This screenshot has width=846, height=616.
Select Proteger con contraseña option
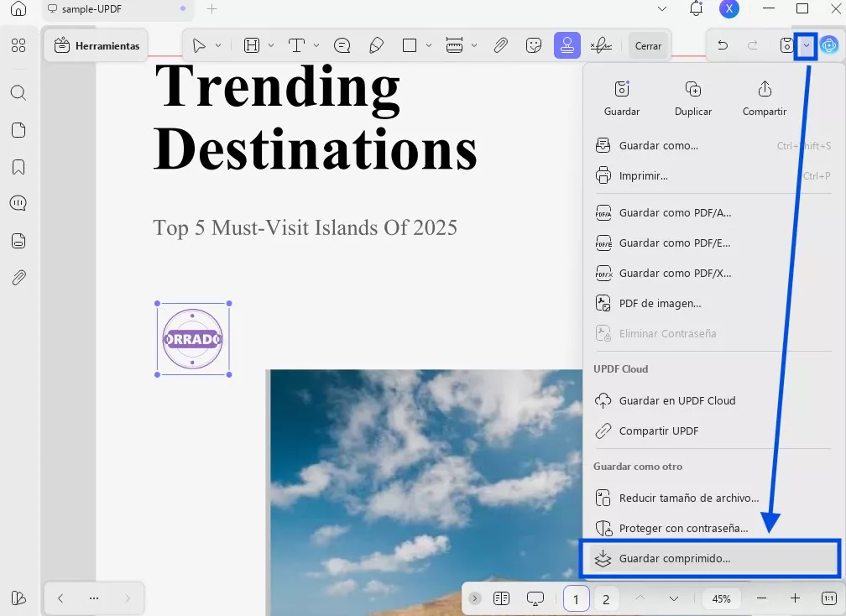(x=683, y=528)
